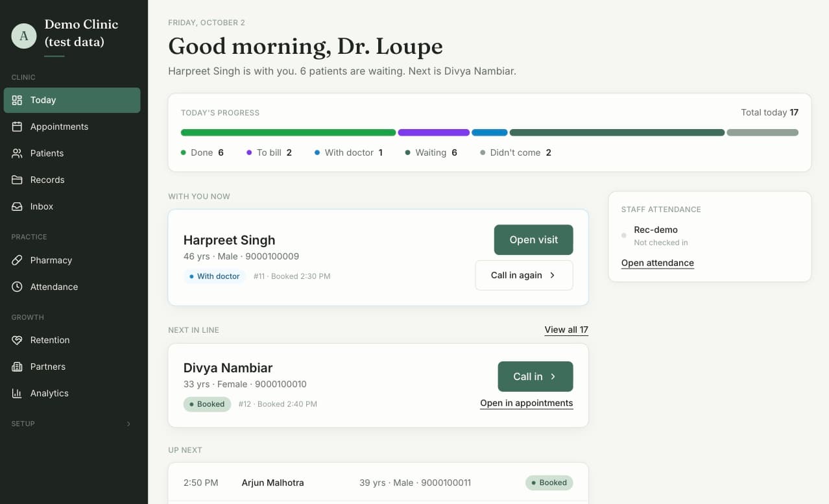The height and width of the screenshot is (504, 829).
Task: Click the Records folder icon
Action: (18, 180)
